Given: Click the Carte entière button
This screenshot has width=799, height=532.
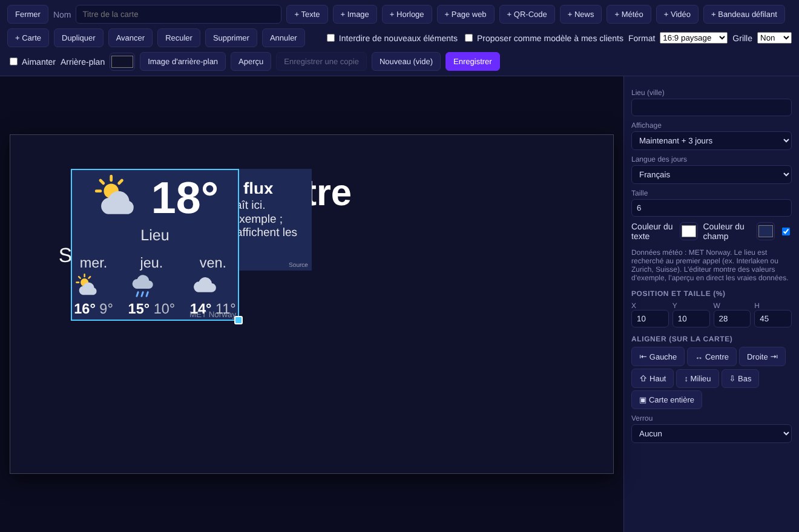Looking at the screenshot, I should [x=666, y=399].
